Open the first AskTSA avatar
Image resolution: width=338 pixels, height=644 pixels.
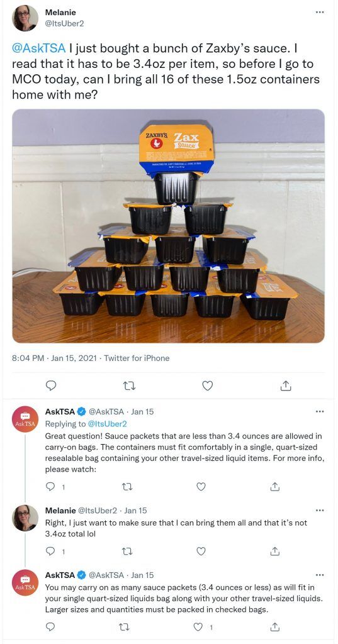coord(25,418)
